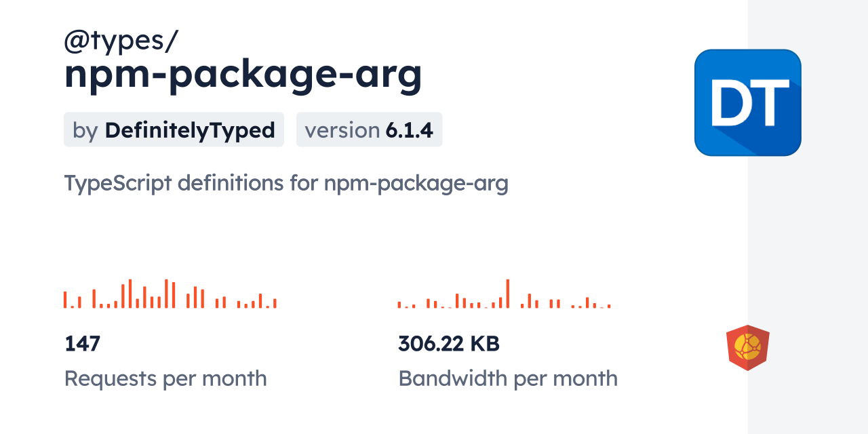Click the red jsDelivr shield icon
This screenshot has height=434, width=868.
(747, 347)
